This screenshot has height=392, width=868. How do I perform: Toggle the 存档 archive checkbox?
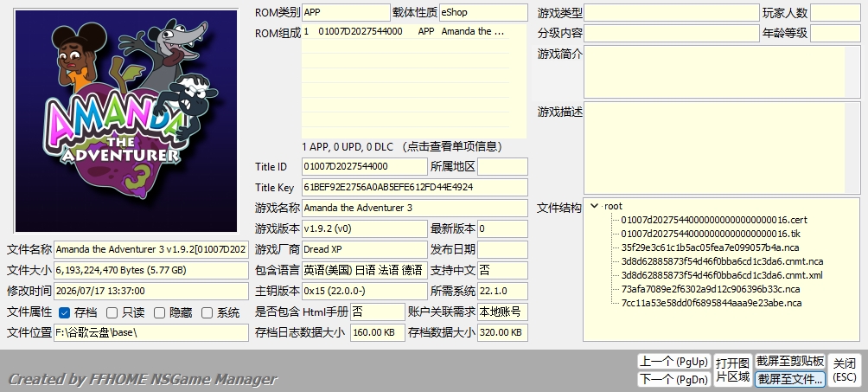coord(65,313)
